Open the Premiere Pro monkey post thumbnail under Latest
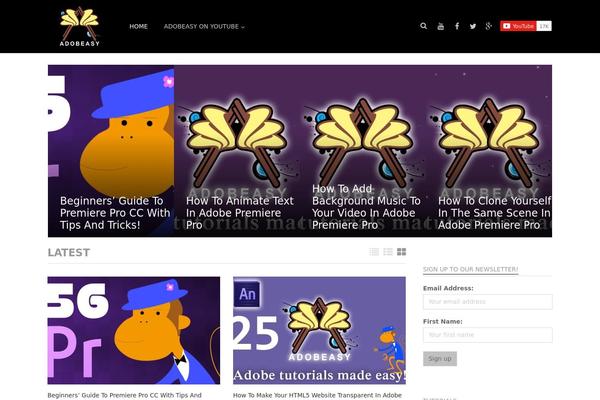The width and height of the screenshot is (600, 400). [134, 330]
